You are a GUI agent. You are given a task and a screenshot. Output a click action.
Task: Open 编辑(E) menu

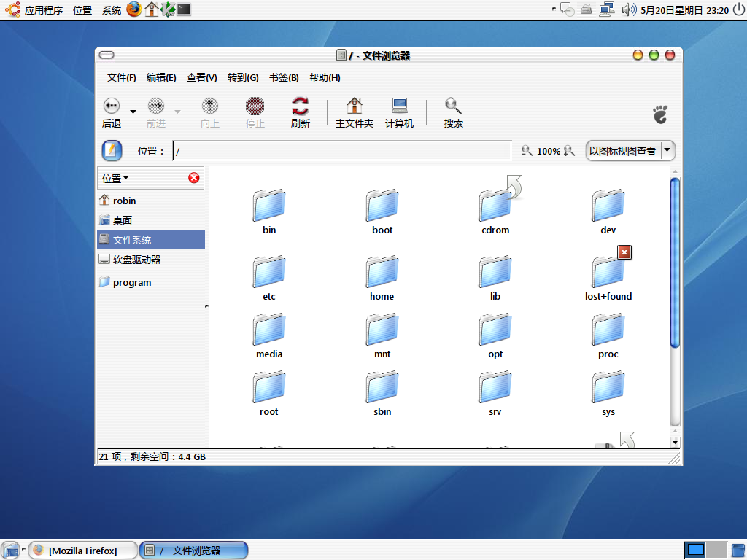(161, 77)
